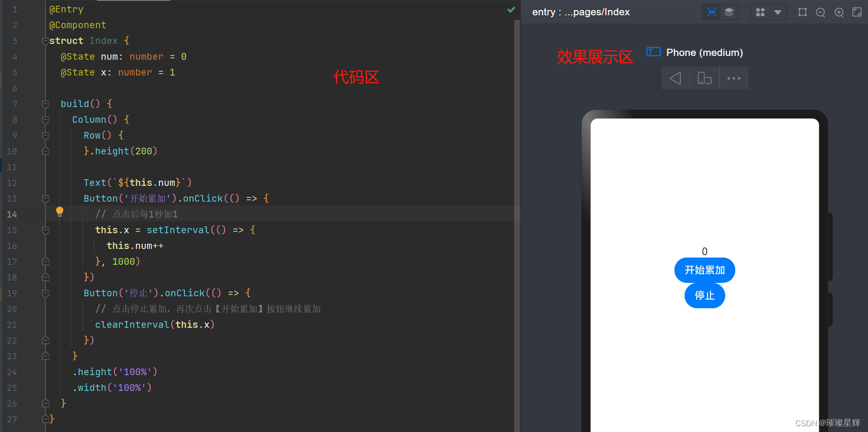Click the inspector icon in previewer toolbar

coord(711,12)
